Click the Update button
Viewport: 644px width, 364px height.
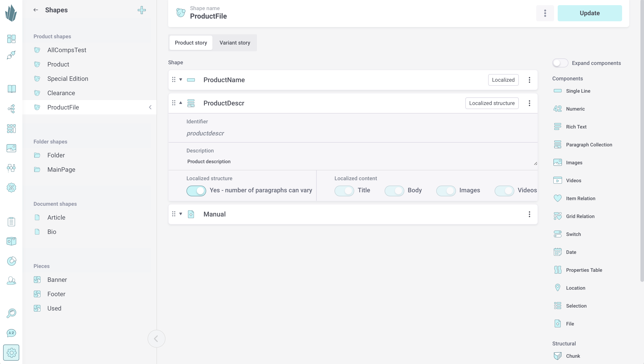coord(590,13)
